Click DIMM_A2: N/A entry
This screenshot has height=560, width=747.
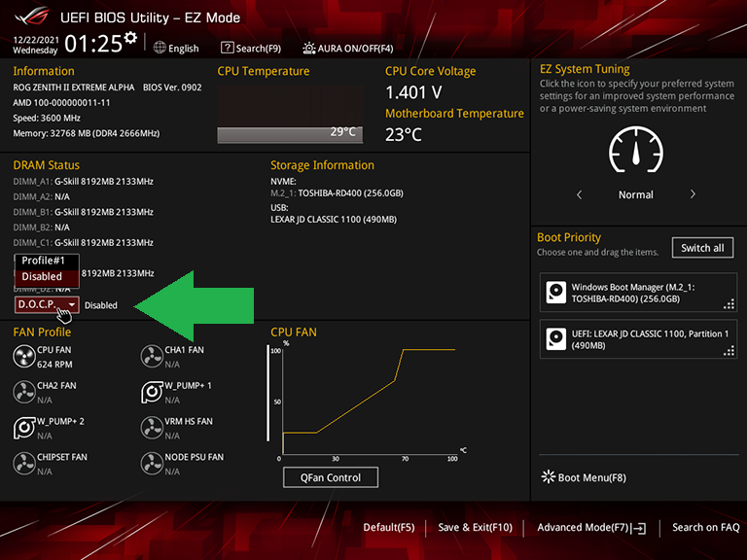(42, 196)
